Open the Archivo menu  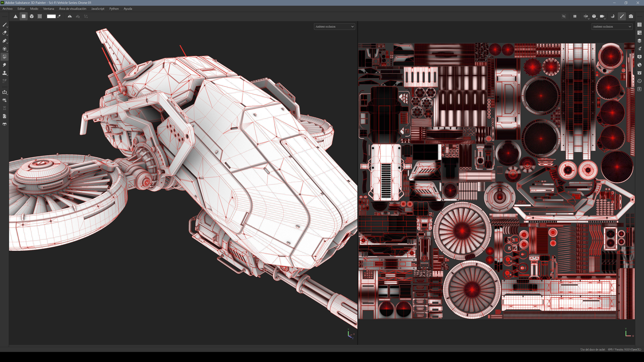pos(8,9)
